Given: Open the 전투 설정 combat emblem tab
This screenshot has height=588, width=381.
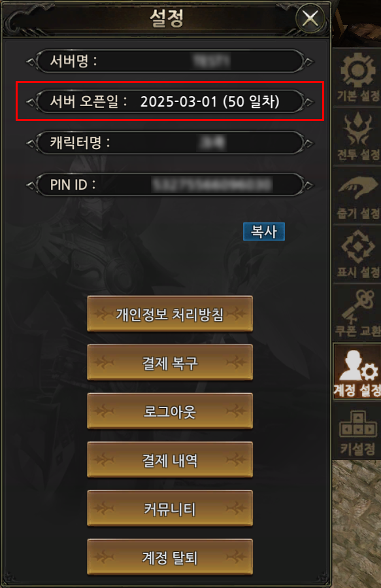Looking at the screenshot, I should pos(357,136).
